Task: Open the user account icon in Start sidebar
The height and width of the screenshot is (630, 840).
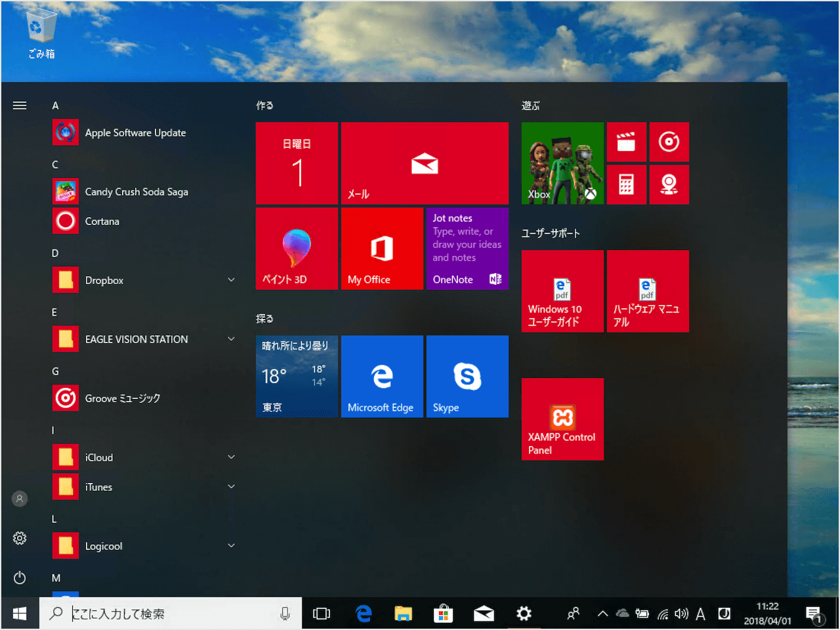Action: (20, 499)
